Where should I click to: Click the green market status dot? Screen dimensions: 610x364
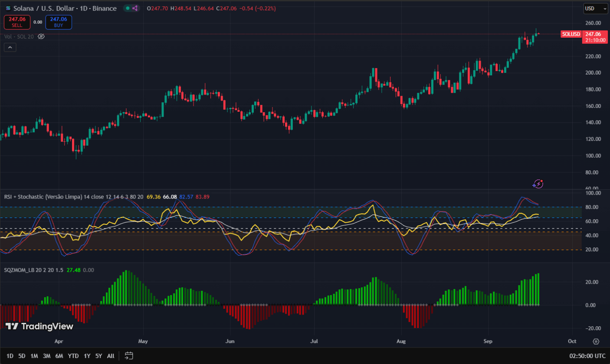(x=127, y=8)
